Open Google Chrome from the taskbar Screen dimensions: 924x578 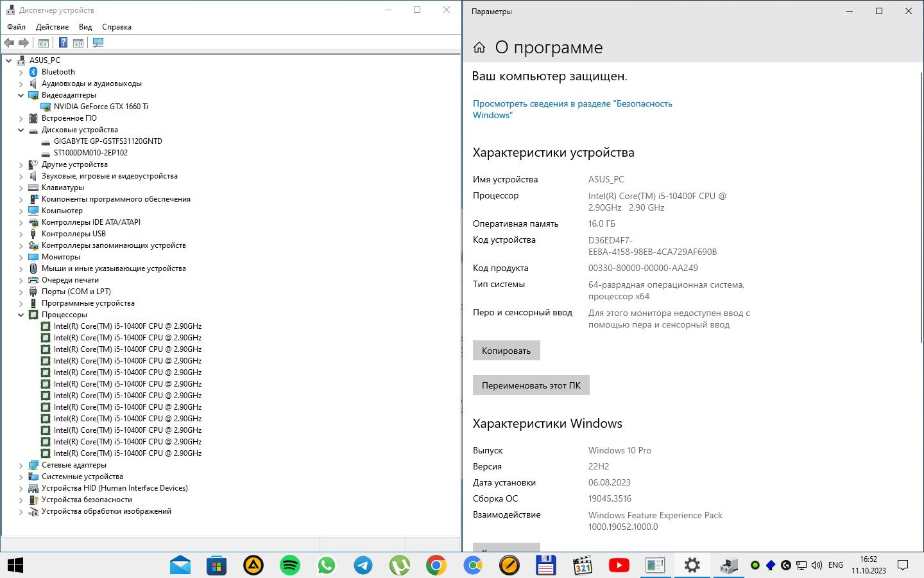[436, 565]
